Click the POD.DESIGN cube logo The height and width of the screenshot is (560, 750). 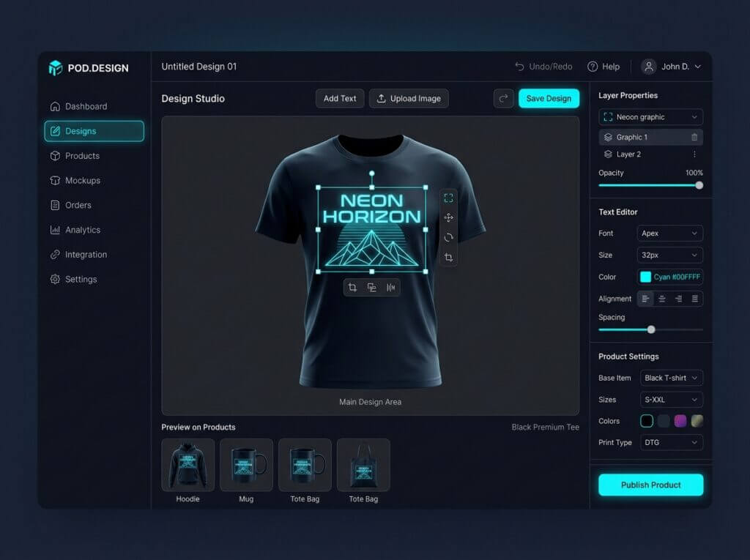56,68
